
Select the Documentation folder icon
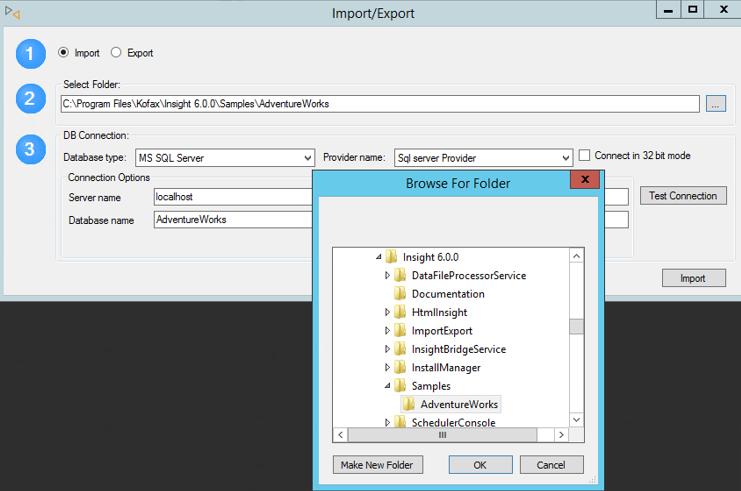[x=400, y=293]
